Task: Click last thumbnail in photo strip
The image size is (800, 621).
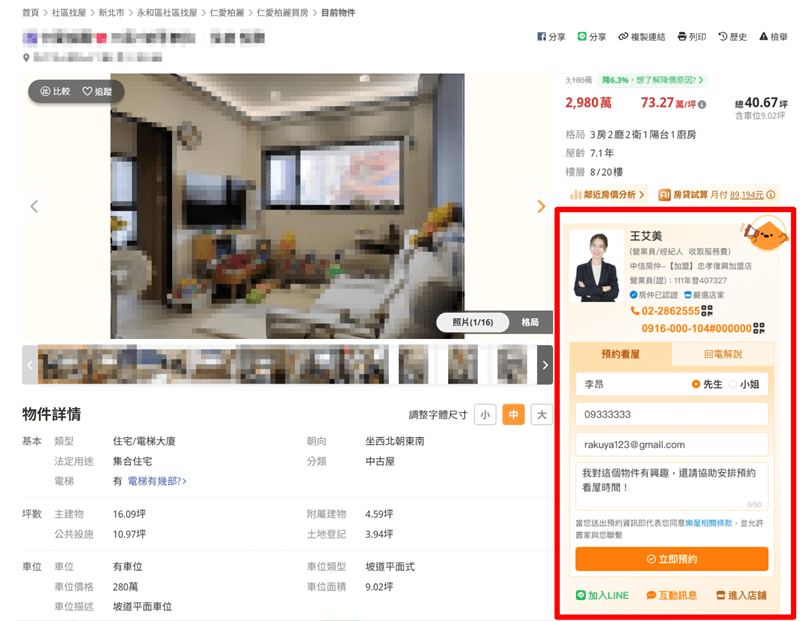Action: coord(512,365)
